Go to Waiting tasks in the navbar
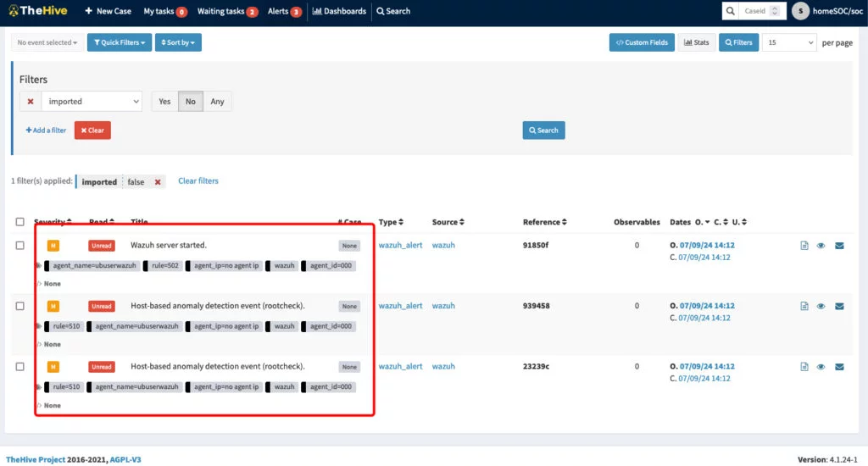Viewport: 868px width, 466px height. pyautogui.click(x=227, y=11)
